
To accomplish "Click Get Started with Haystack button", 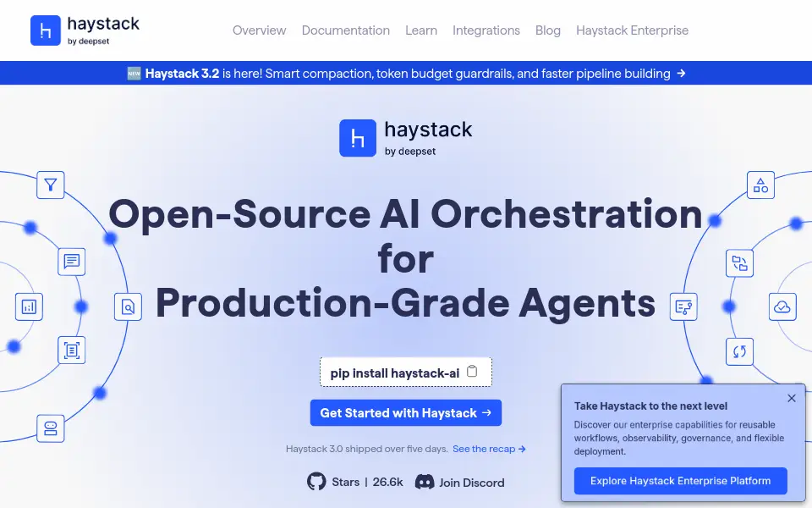I will (405, 412).
